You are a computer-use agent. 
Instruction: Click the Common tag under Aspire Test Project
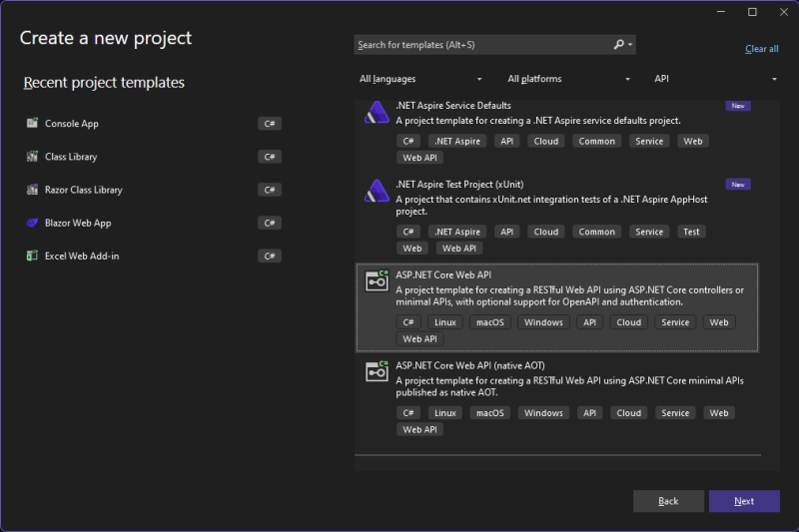click(596, 232)
